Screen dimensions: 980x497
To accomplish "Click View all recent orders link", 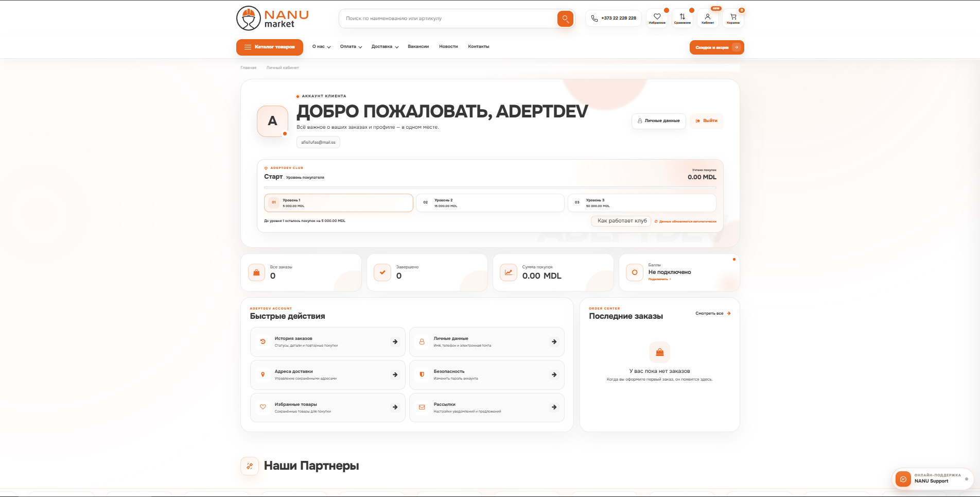I will click(x=713, y=313).
